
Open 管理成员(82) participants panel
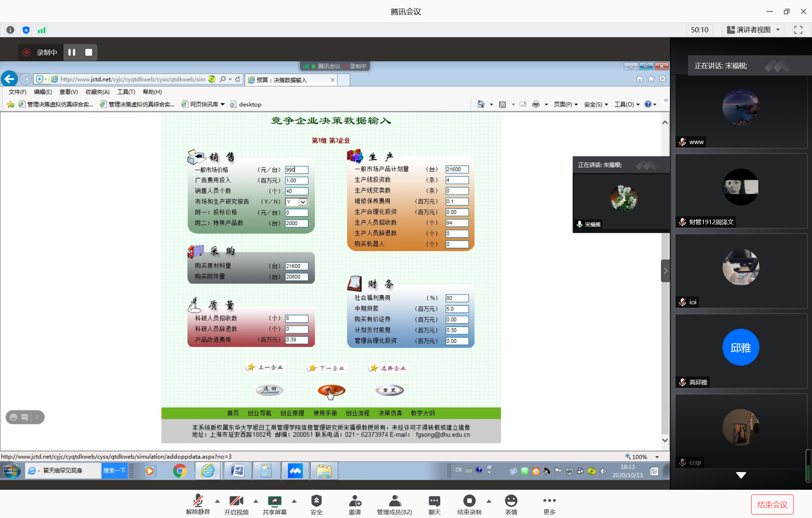pyautogui.click(x=394, y=501)
